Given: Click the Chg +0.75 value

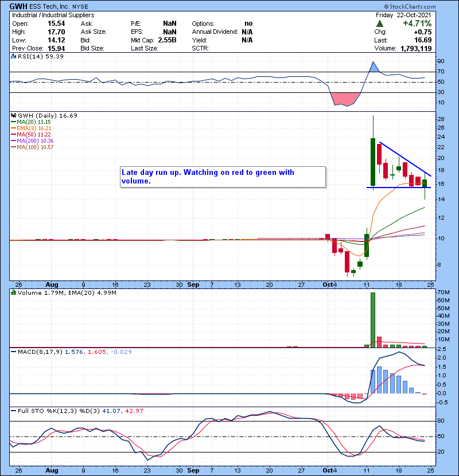Looking at the screenshot, I should pyautogui.click(x=422, y=32).
